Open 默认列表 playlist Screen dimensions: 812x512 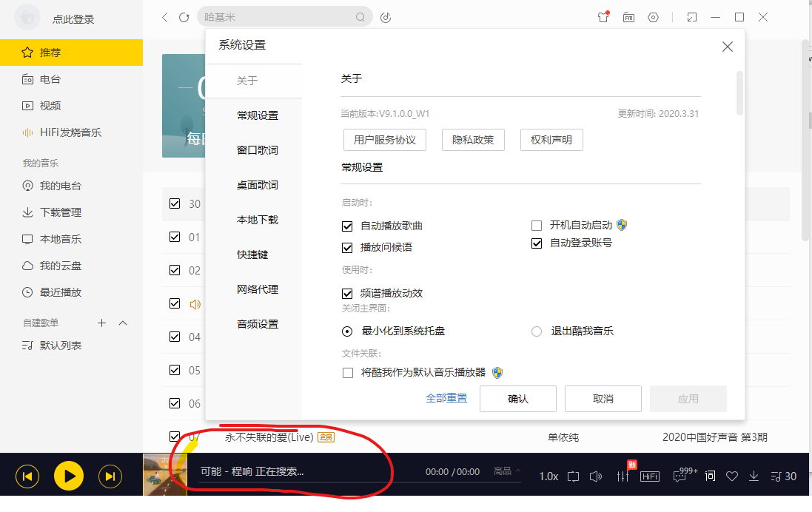click(x=72, y=346)
